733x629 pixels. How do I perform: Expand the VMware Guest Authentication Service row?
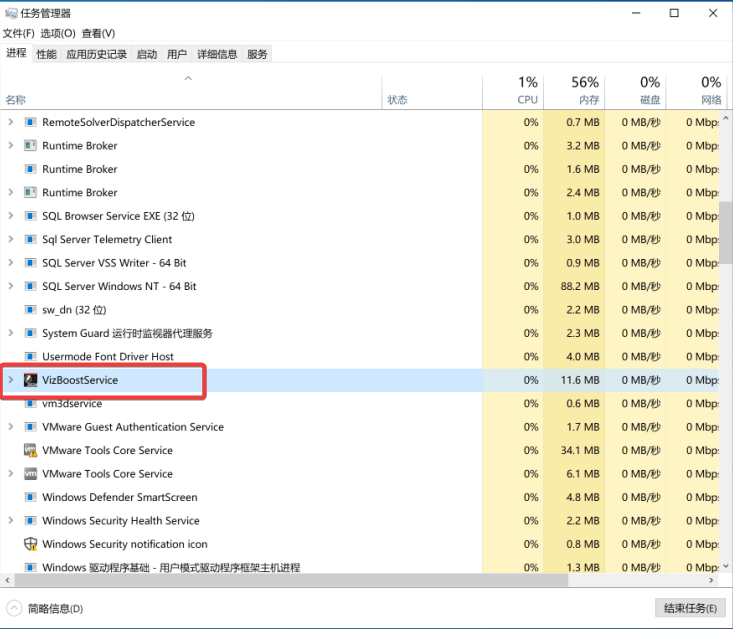click(x=10, y=427)
